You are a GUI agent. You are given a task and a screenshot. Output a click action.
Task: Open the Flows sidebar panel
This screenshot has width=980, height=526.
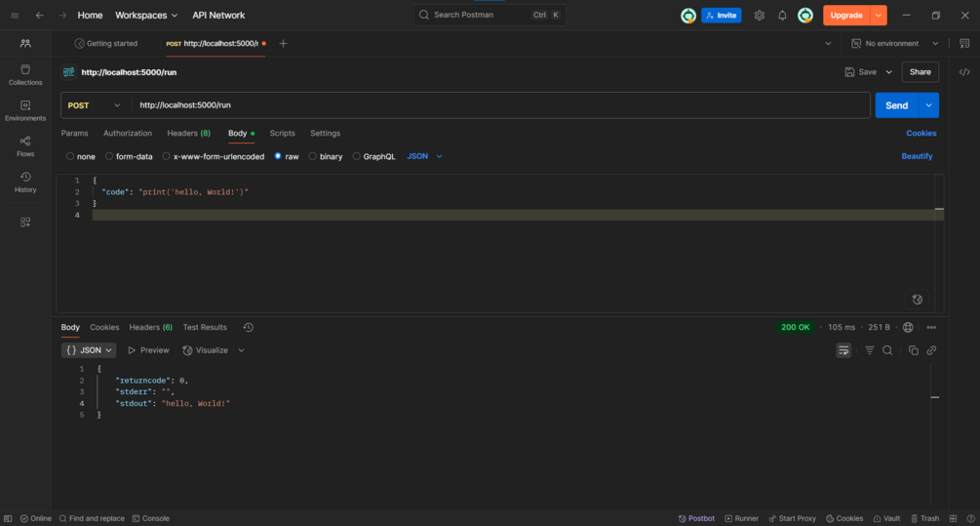(x=25, y=146)
